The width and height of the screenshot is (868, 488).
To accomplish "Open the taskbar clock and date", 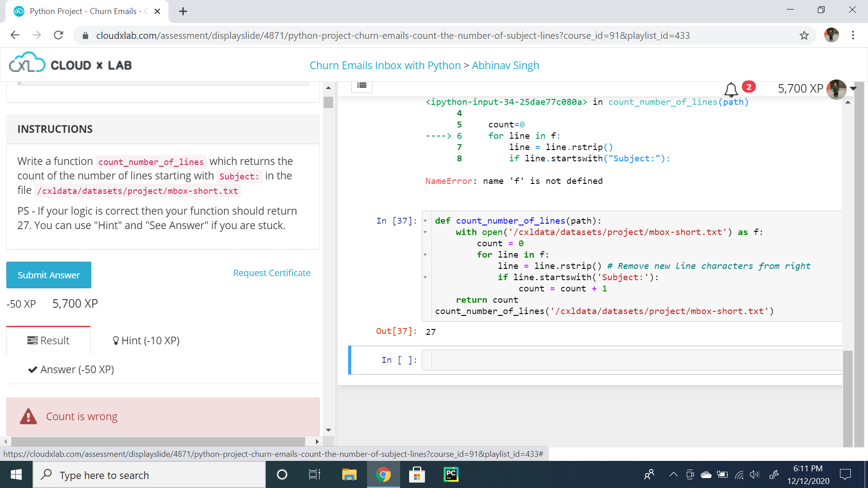I will (808, 474).
